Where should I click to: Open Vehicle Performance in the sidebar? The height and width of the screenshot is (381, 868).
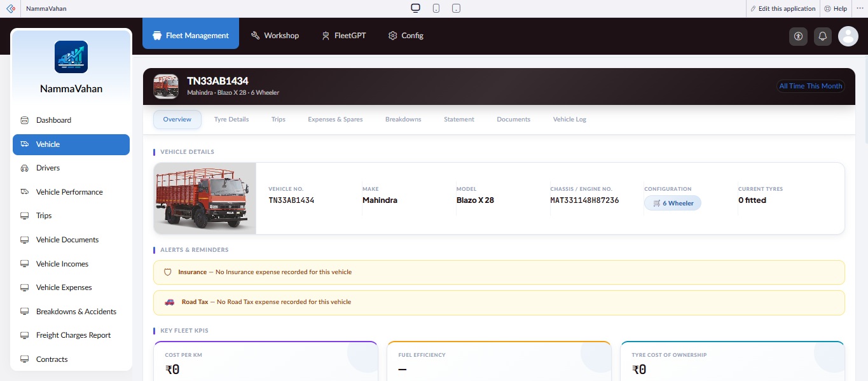point(71,192)
